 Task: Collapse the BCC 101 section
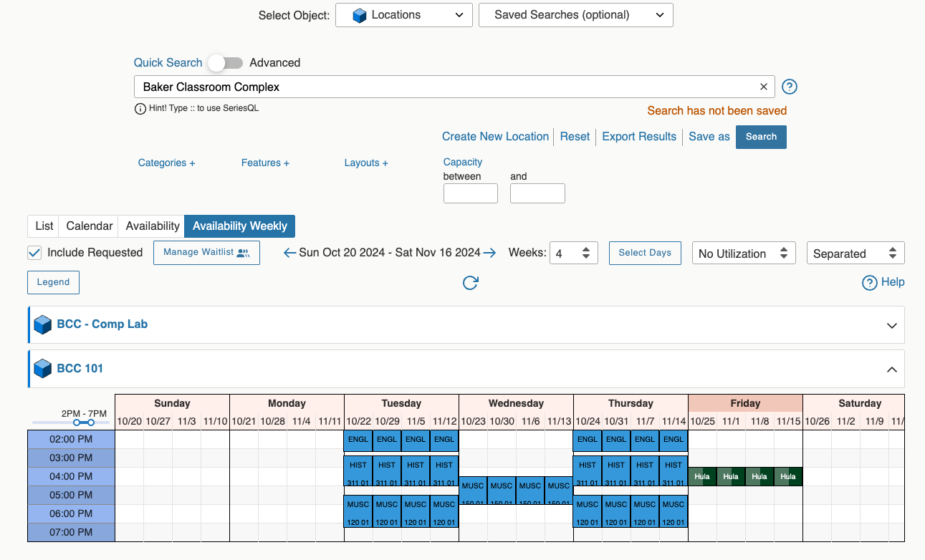point(891,370)
